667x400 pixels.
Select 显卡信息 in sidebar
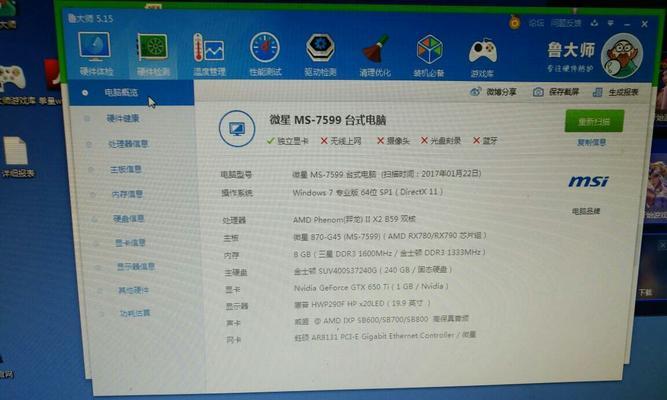pyautogui.click(x=131, y=243)
